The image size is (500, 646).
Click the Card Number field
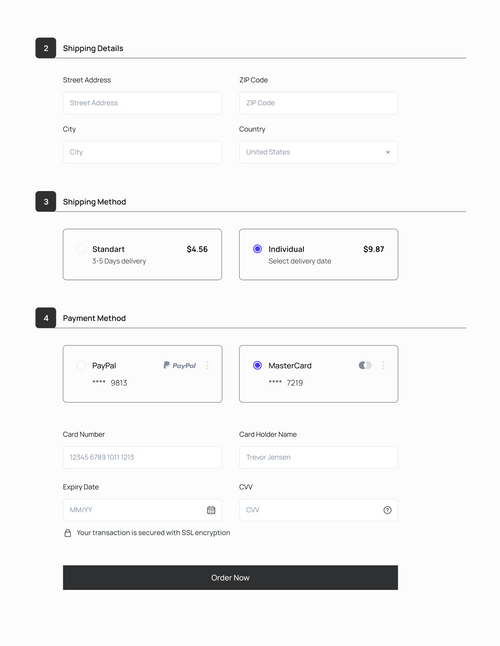point(142,457)
